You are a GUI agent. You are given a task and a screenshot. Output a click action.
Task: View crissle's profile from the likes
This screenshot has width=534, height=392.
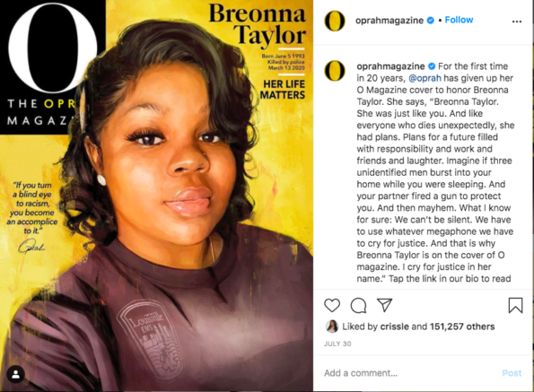click(x=394, y=327)
